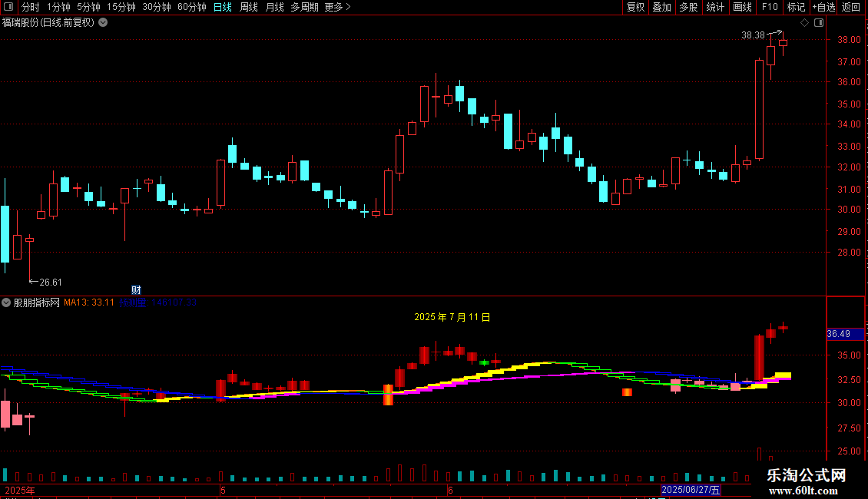Select the 1分钟 period tab
This screenshot has height=499, width=868.
[58, 7]
